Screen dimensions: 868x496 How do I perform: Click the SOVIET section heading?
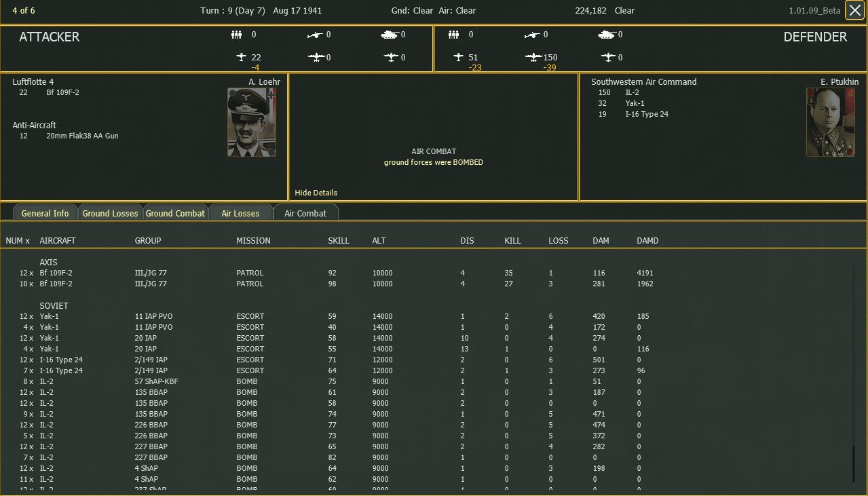(x=54, y=305)
